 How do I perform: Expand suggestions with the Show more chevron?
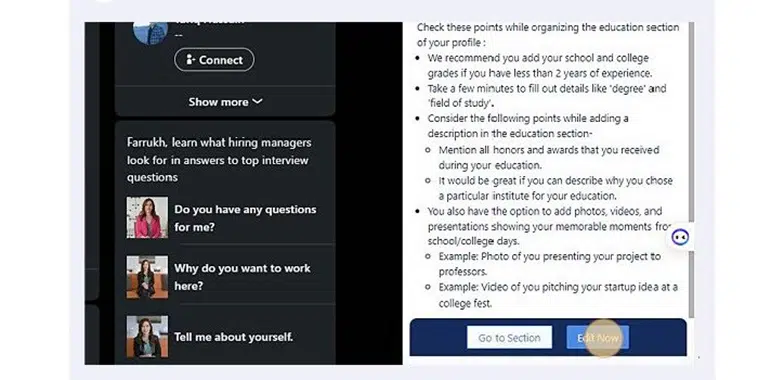[257, 102]
